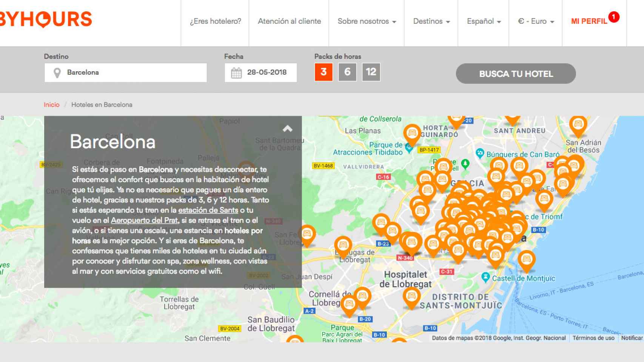Image resolution: width=644 pixels, height=362 pixels.
Task: Click the Fecha date field 28-05-2018
Action: click(x=260, y=72)
